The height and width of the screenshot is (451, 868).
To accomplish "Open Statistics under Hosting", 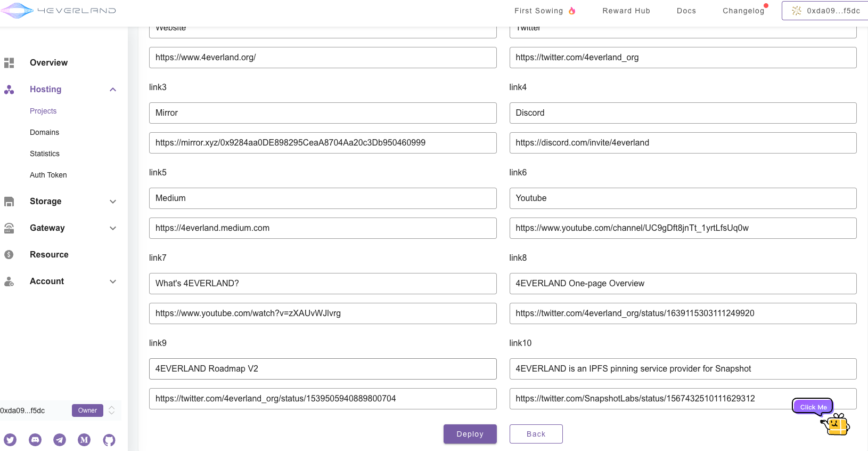I will 45,154.
